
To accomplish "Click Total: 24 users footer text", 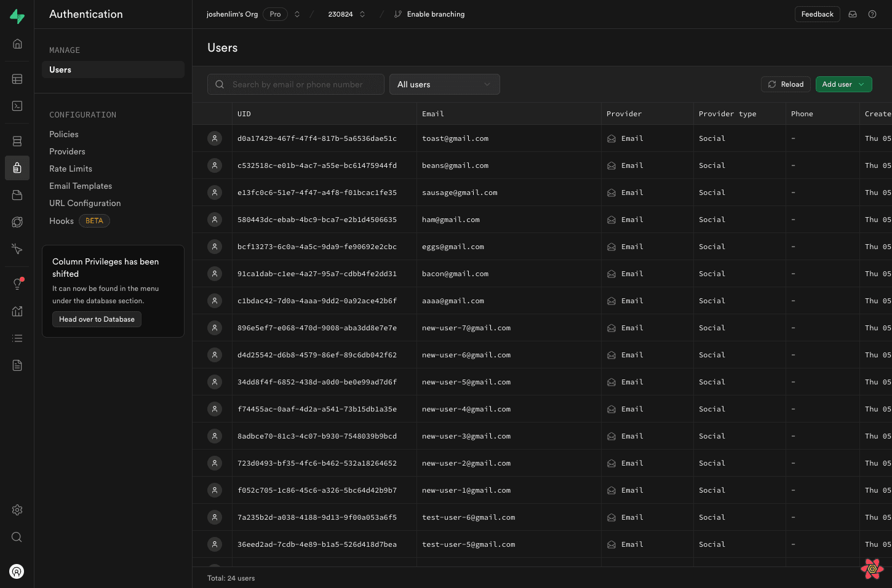I will pos(231,578).
